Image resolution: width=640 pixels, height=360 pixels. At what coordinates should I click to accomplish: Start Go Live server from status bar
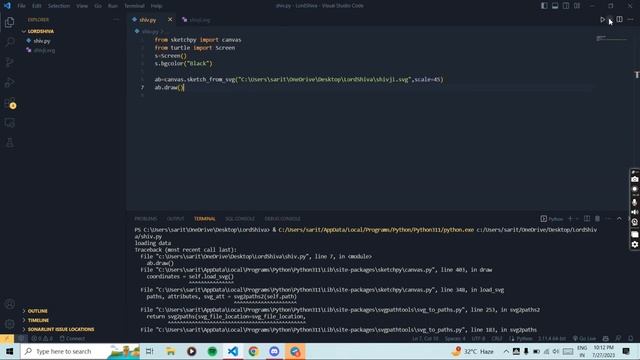584,338
